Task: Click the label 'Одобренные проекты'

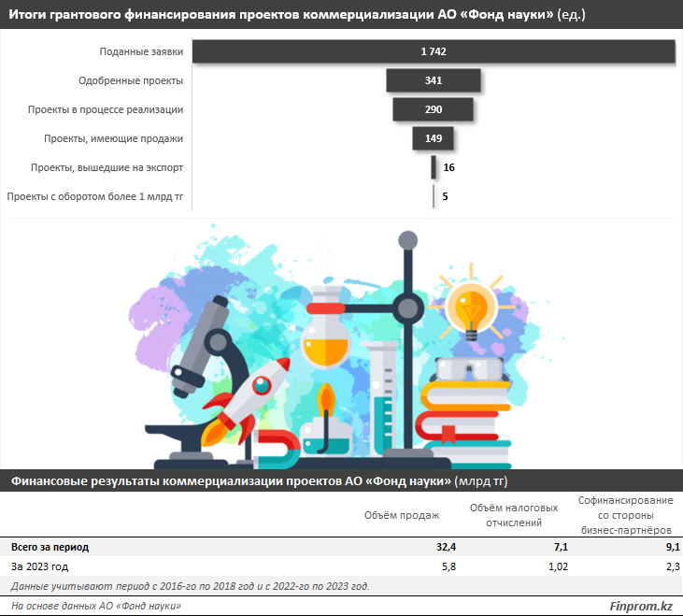Action: [131, 80]
